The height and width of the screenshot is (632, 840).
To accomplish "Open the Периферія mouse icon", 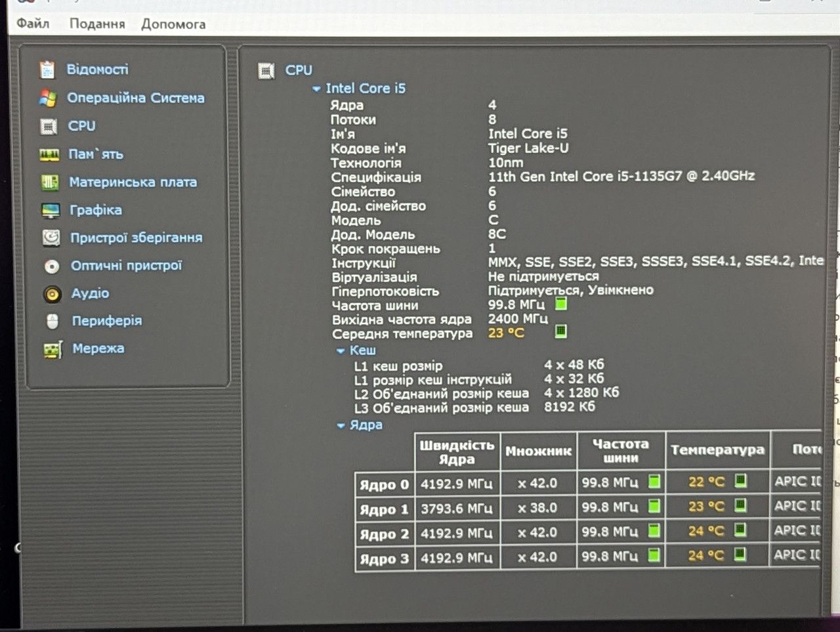I will pyautogui.click(x=53, y=322).
